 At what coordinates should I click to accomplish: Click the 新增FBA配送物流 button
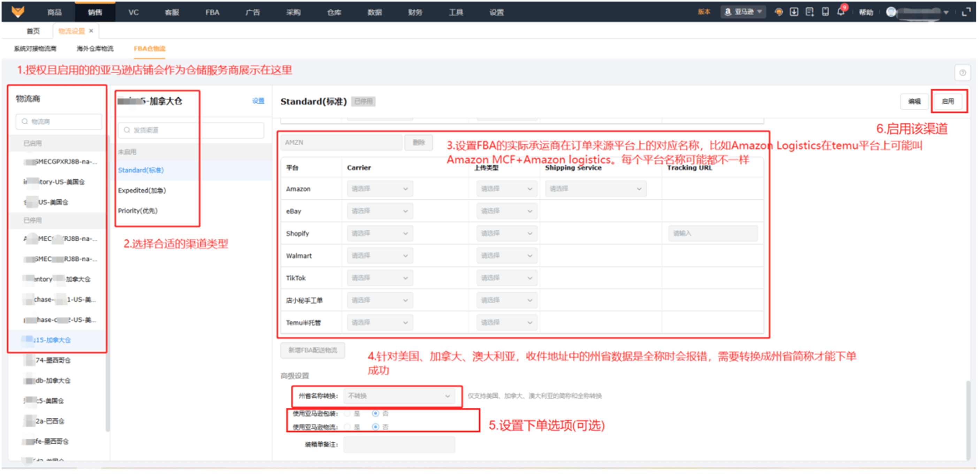click(x=313, y=350)
